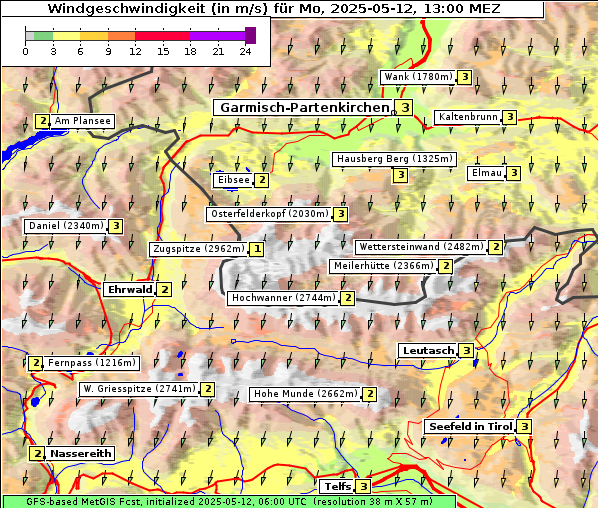This screenshot has height=508, width=598.
Task: Click the purple segment of the wind legend
Action: tap(217, 36)
